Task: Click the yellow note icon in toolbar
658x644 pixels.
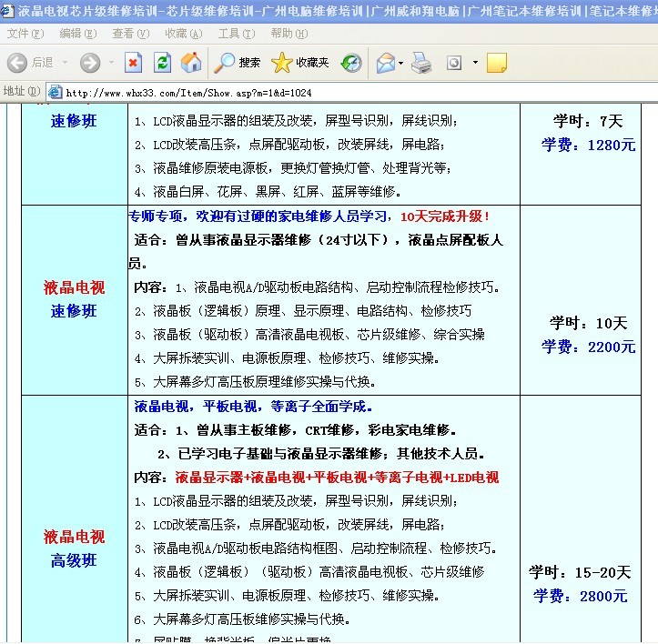Action: tap(496, 63)
